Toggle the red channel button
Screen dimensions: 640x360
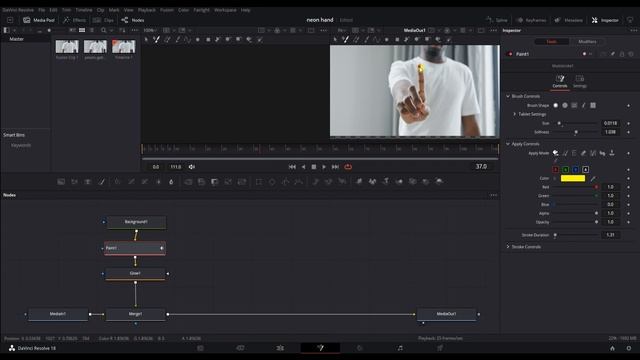point(556,169)
